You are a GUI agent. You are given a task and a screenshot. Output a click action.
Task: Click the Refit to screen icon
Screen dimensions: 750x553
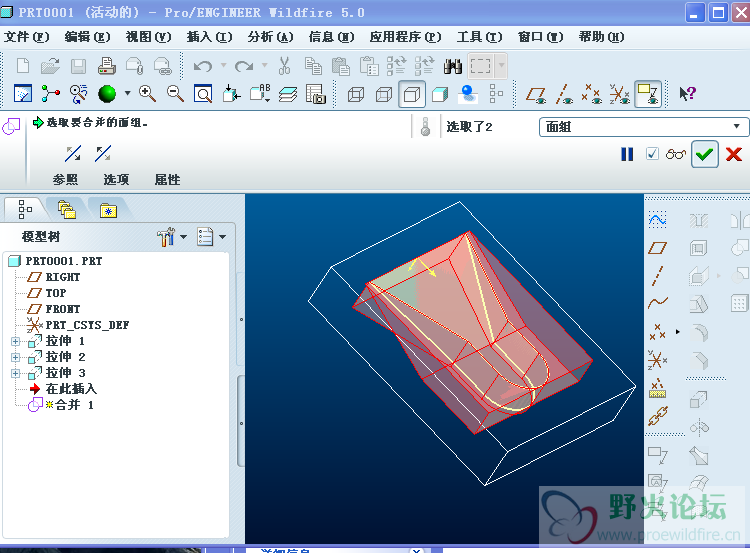click(203, 93)
